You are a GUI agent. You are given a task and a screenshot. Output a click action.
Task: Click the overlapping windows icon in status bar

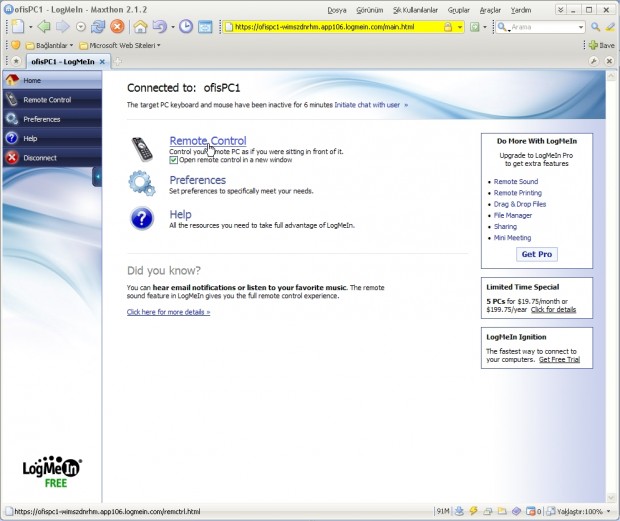tap(488, 511)
